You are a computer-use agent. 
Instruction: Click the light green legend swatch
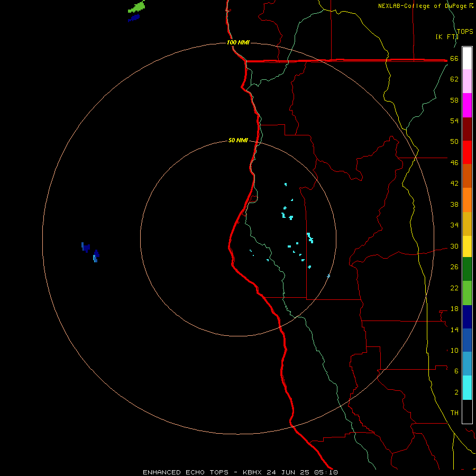coord(467,293)
